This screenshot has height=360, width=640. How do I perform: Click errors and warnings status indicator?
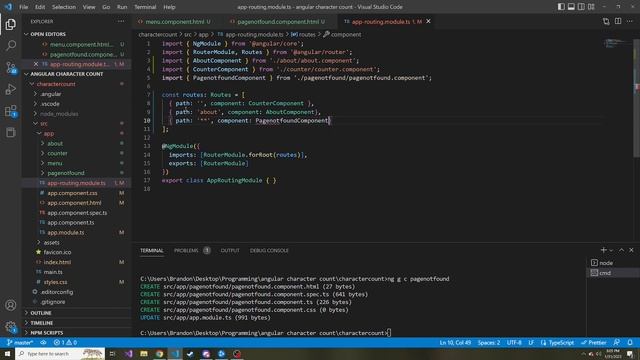pyautogui.click(x=65, y=342)
